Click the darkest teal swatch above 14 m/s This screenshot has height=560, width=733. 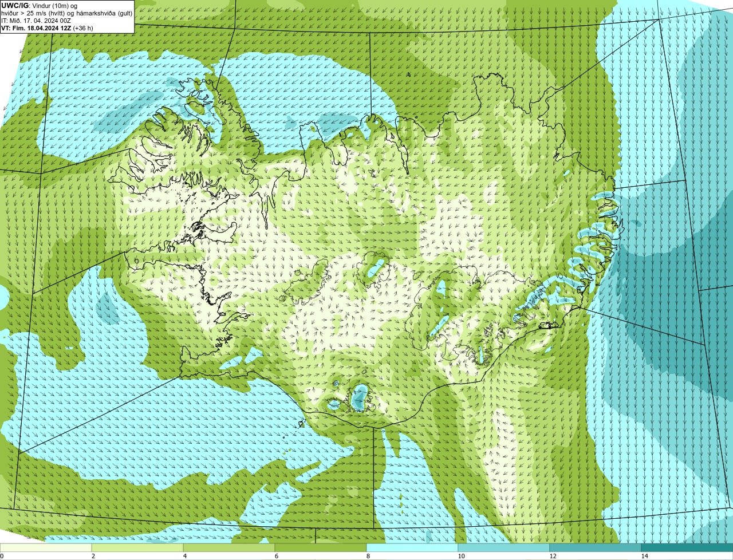coord(687,547)
